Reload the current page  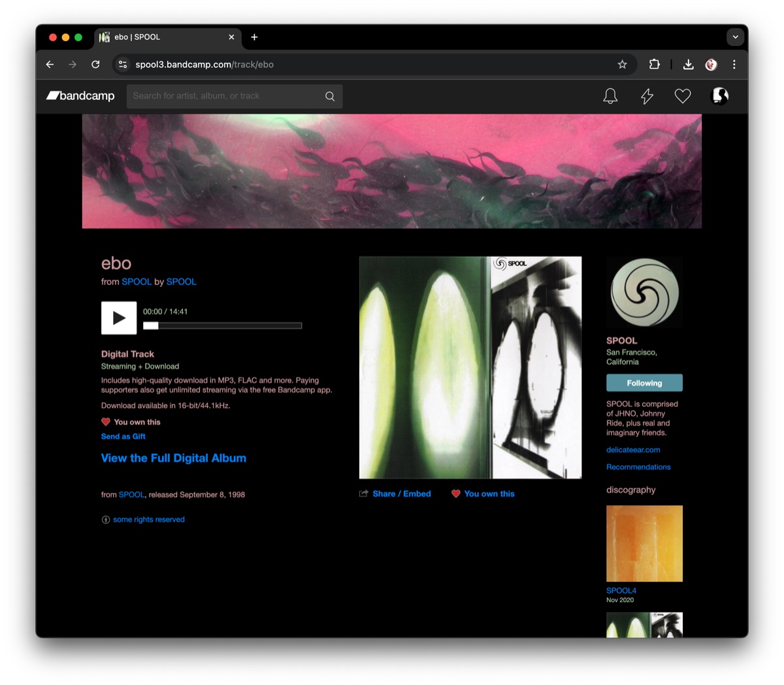click(95, 64)
